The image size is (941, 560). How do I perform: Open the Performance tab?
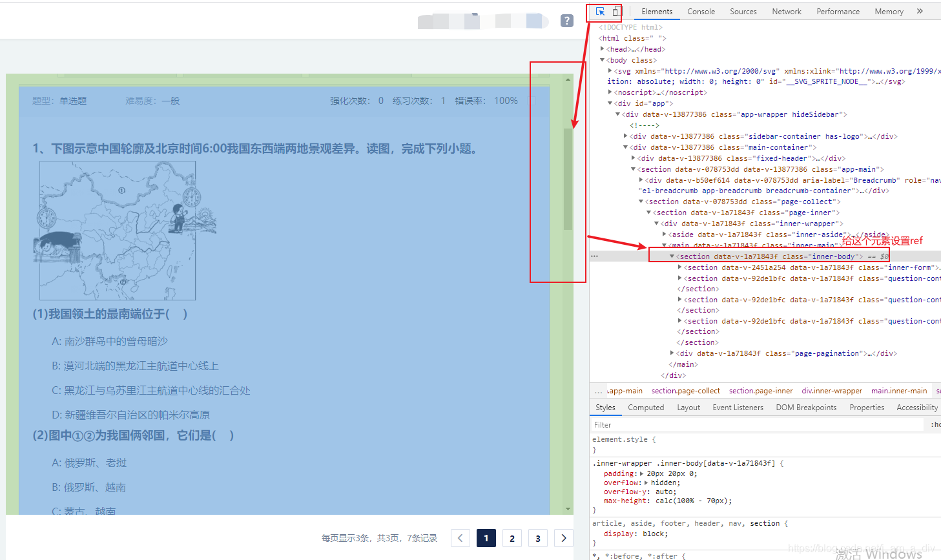(838, 12)
